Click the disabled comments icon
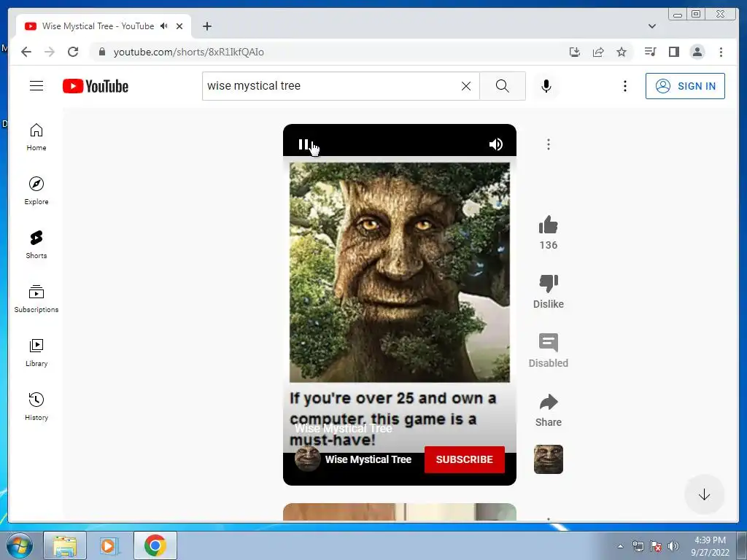 pos(549,343)
